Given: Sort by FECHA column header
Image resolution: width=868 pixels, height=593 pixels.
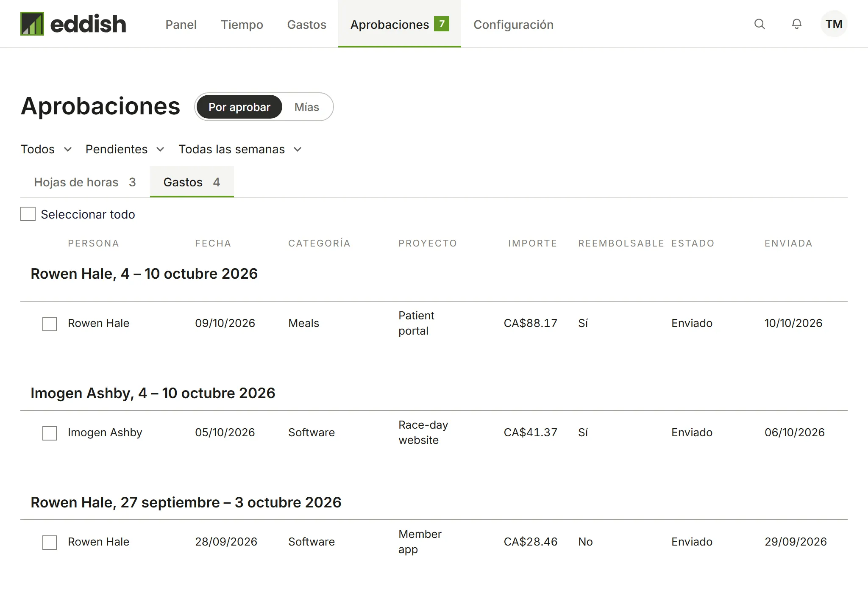Looking at the screenshot, I should 213,243.
